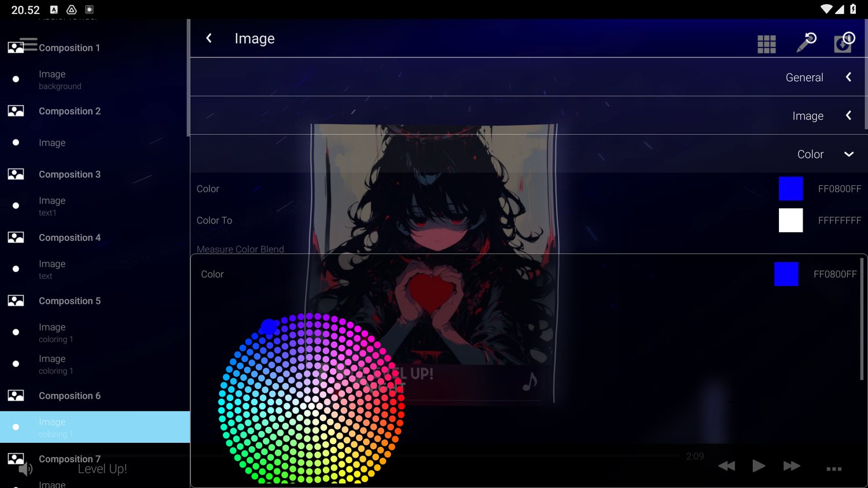Click the Composition 3 picture icon
This screenshot has width=868, height=488.
[16, 174]
